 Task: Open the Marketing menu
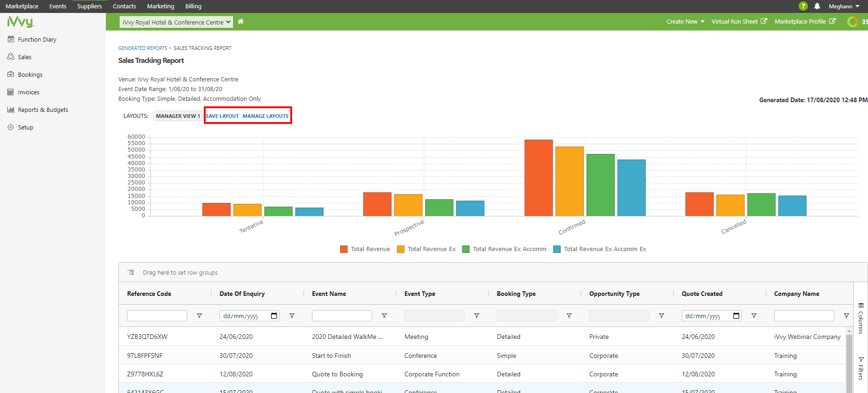(x=160, y=6)
